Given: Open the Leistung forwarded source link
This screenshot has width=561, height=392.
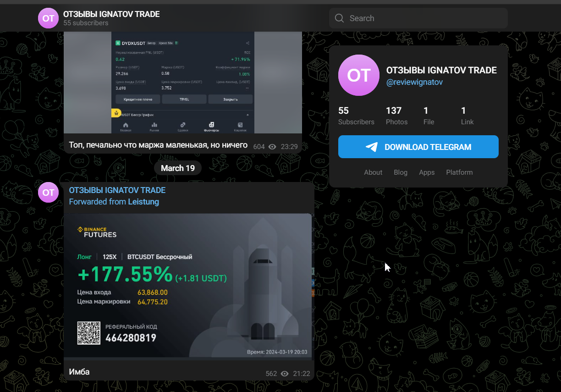Looking at the screenshot, I should tap(143, 202).
